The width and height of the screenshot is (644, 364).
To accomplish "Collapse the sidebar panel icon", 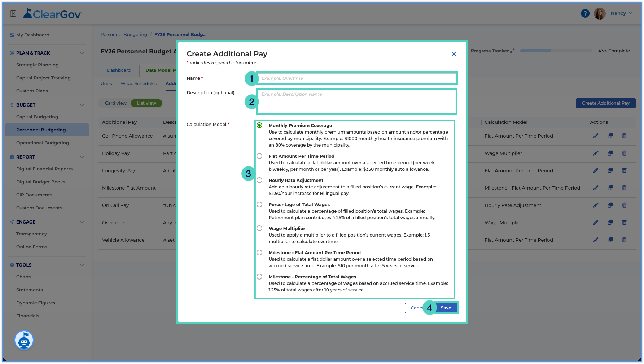I will point(13,14).
